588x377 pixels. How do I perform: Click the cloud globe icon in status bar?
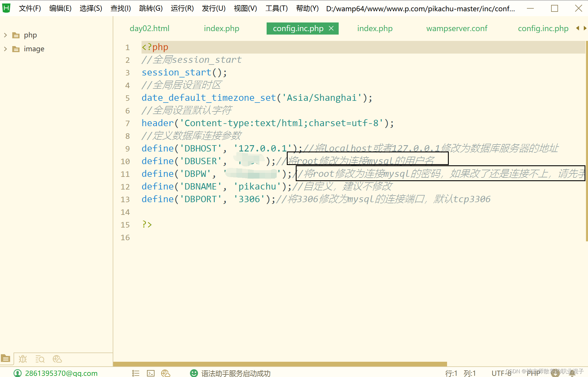click(166, 373)
